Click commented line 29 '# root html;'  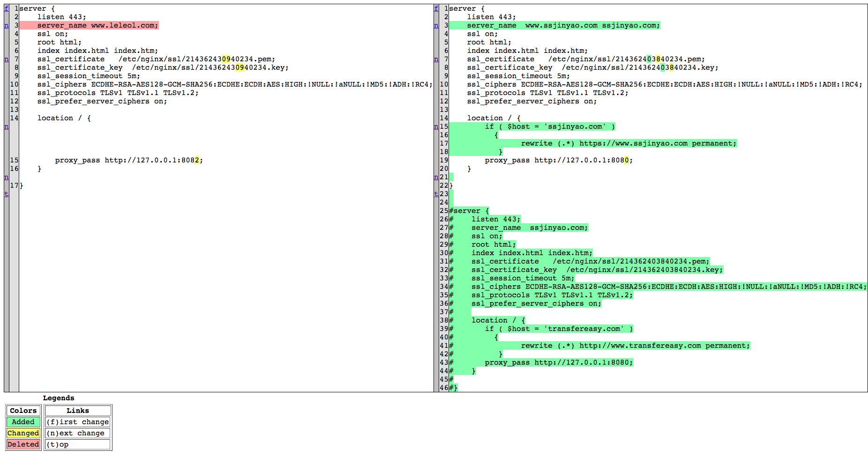[x=483, y=244]
